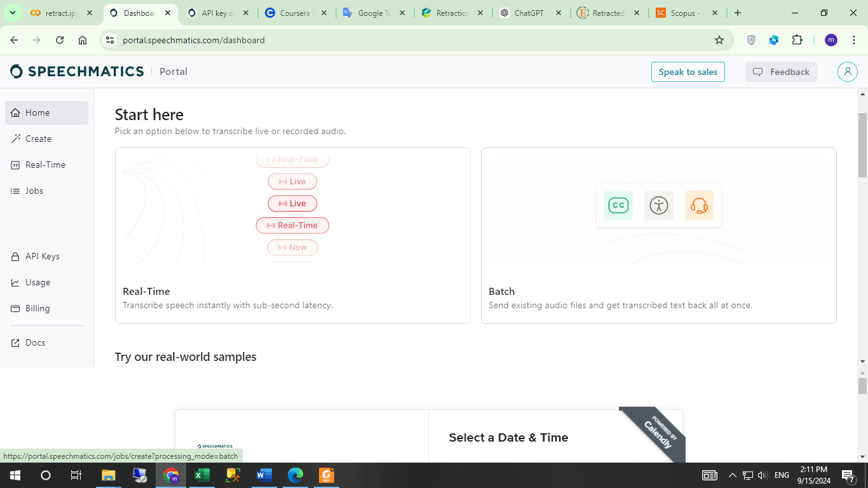Open the notifications center icon
Image resolution: width=868 pixels, height=488 pixels.
coord(848,475)
